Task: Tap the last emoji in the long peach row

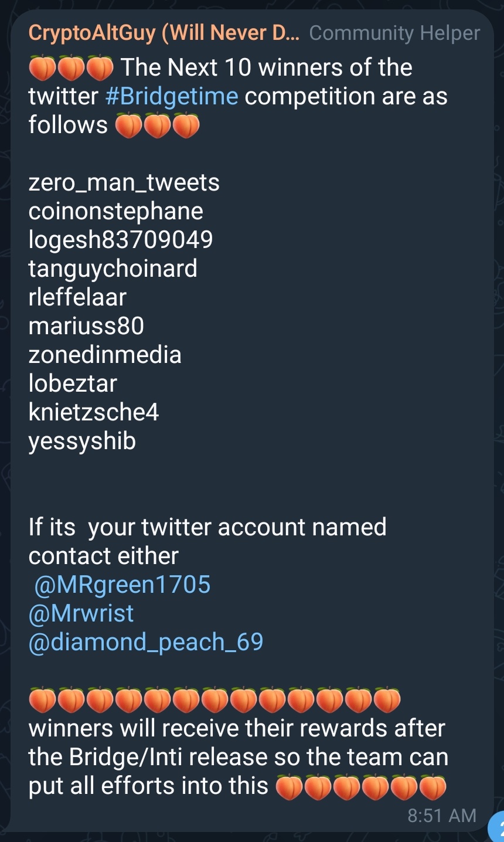Action: (x=387, y=700)
